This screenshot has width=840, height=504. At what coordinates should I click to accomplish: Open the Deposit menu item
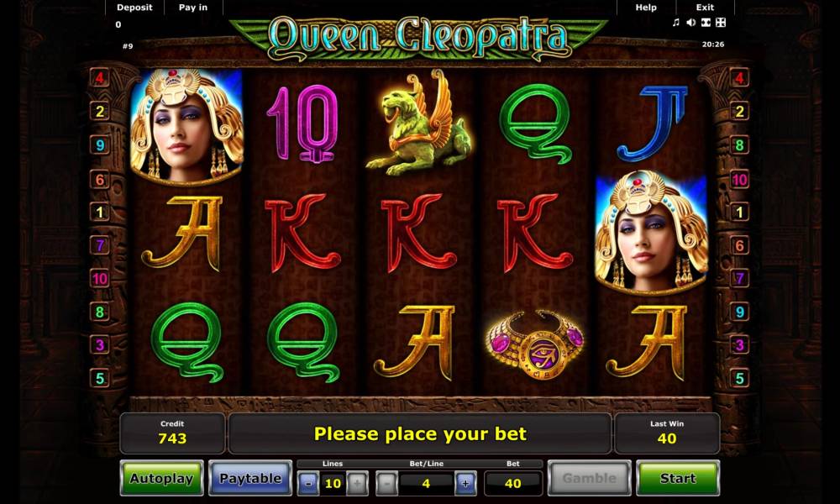coord(134,8)
